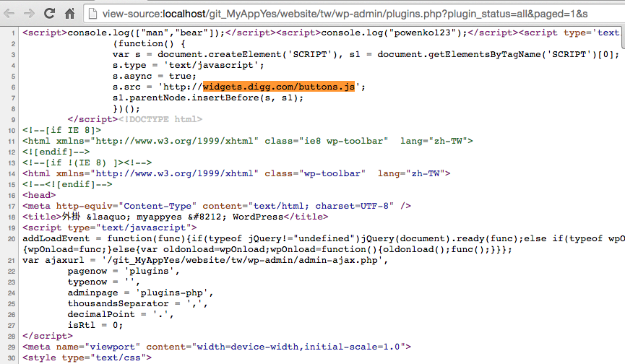This screenshot has width=625, height=364.
Task: Click the browser Back arrow
Action: 9,14
